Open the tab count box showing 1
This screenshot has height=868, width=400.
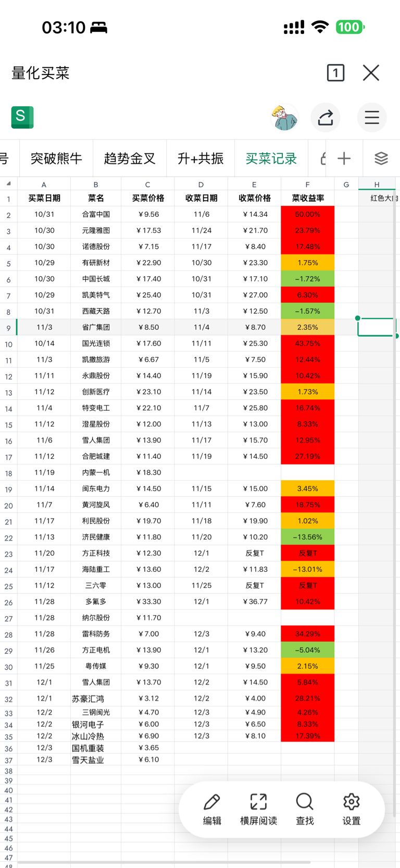click(335, 73)
